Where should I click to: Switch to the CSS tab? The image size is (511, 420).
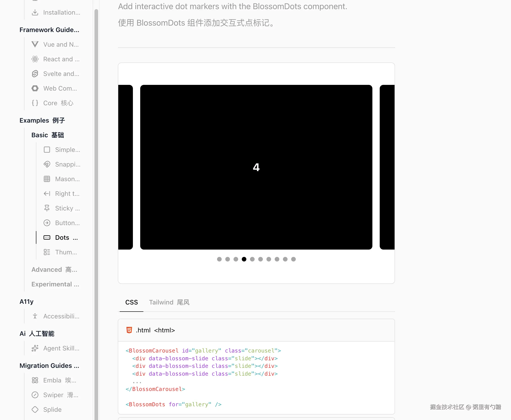pyautogui.click(x=131, y=302)
